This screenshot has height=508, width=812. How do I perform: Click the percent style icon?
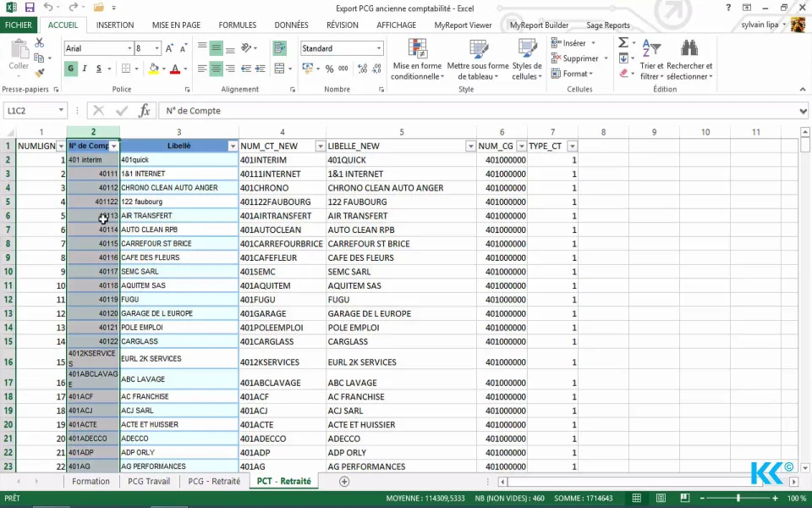[x=329, y=69]
